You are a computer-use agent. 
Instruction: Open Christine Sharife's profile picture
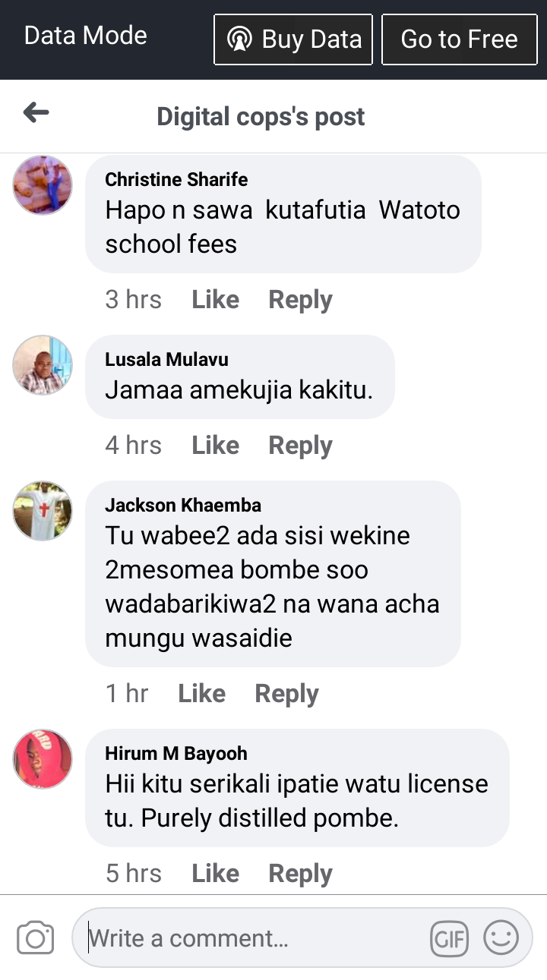pos(43,184)
